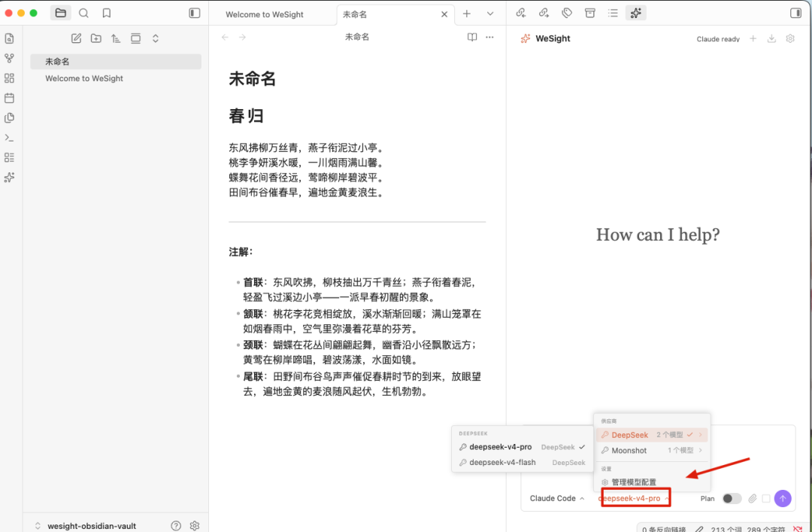Open quick switcher from ribbon
This screenshot has width=812, height=532.
(x=9, y=38)
